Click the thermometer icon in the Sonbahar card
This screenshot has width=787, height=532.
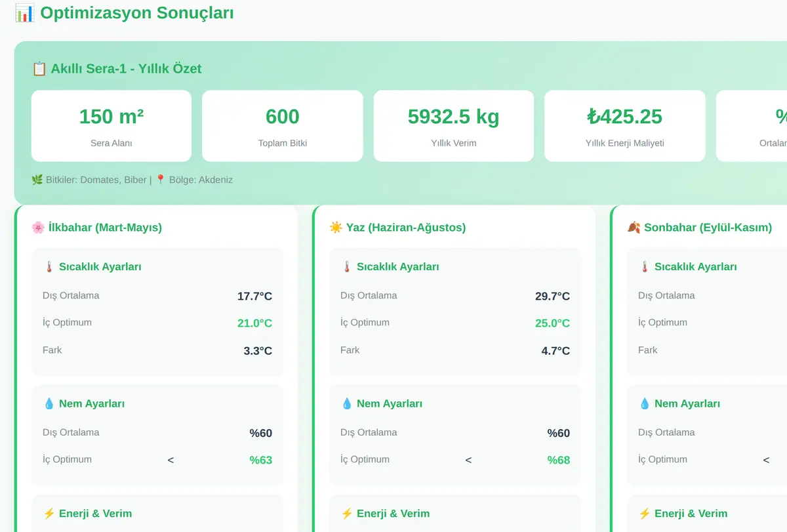click(645, 267)
